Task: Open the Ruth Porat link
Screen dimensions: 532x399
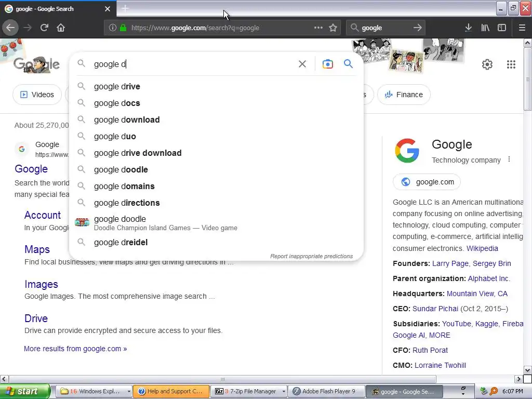Action: pyautogui.click(x=430, y=350)
